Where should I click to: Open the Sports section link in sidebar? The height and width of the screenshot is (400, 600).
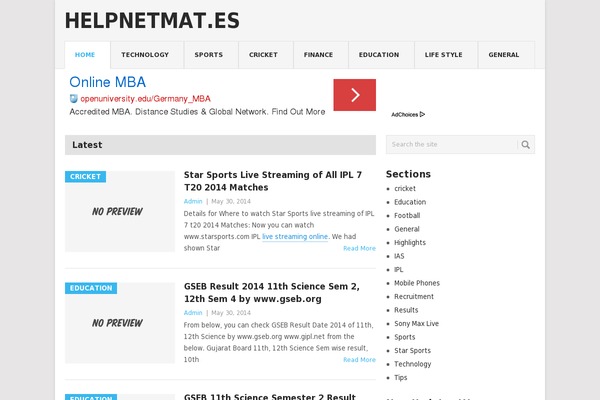(404, 337)
